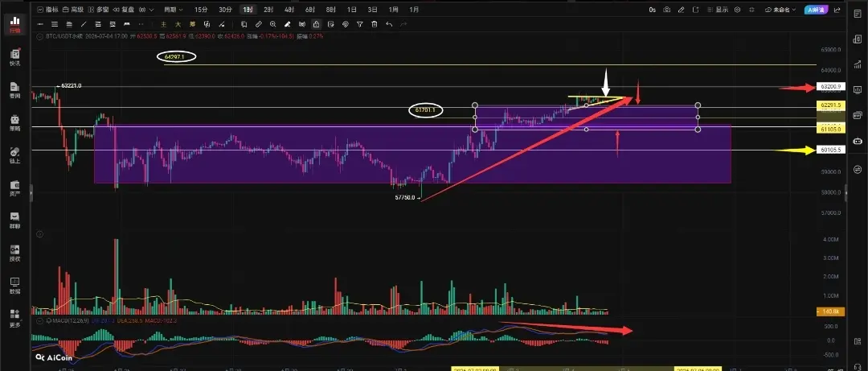Switch to the 1日 timeframe
868x371 pixels.
click(351, 10)
